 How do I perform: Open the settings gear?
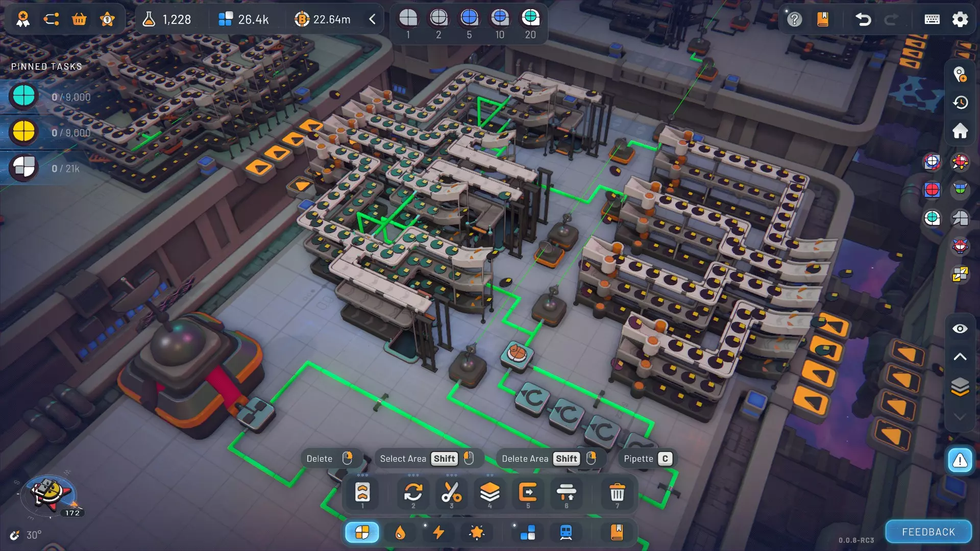[x=960, y=19]
